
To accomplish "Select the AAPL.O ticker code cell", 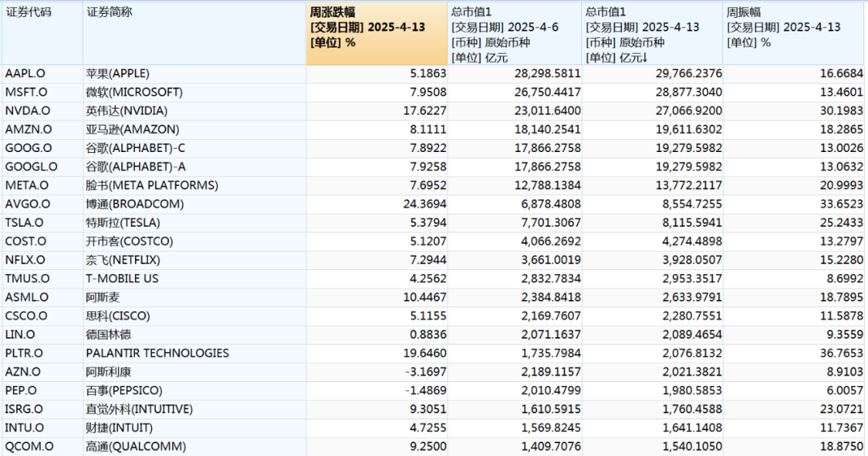I will (25, 73).
